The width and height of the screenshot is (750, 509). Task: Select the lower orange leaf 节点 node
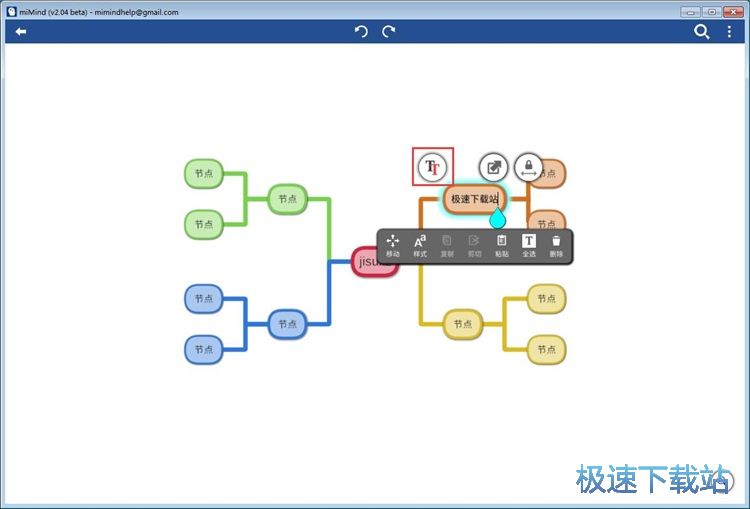point(547,221)
